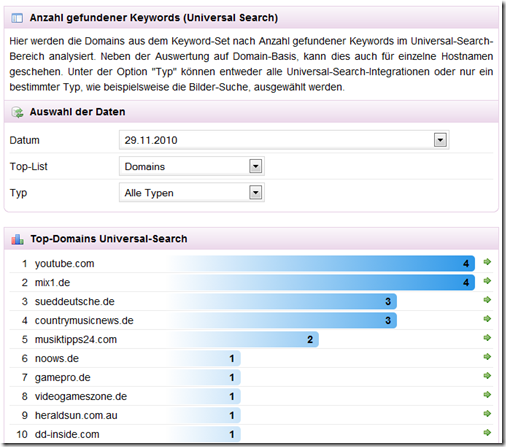Expand the Top-List dropdown set to Domains
Screen dimensions: 506x447
[192, 166]
